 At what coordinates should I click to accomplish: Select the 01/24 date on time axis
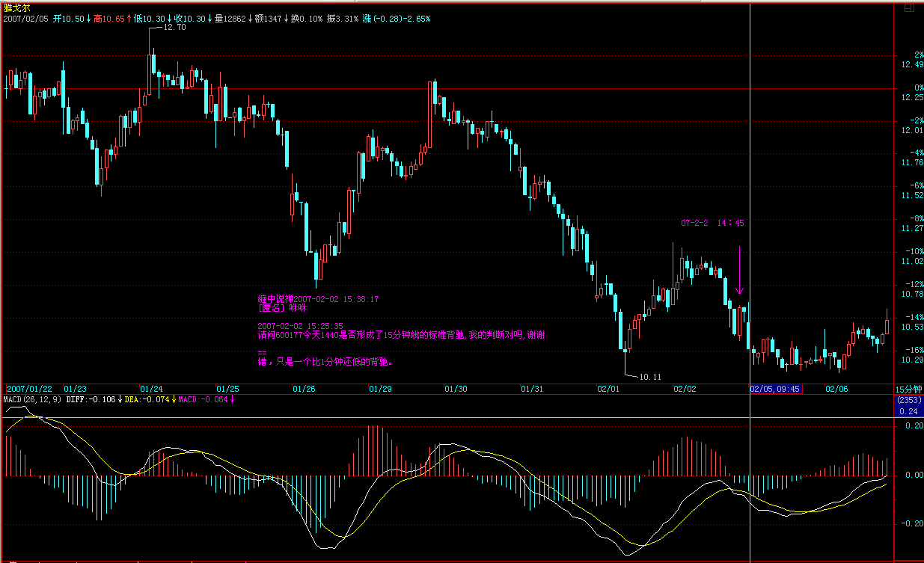pos(151,390)
